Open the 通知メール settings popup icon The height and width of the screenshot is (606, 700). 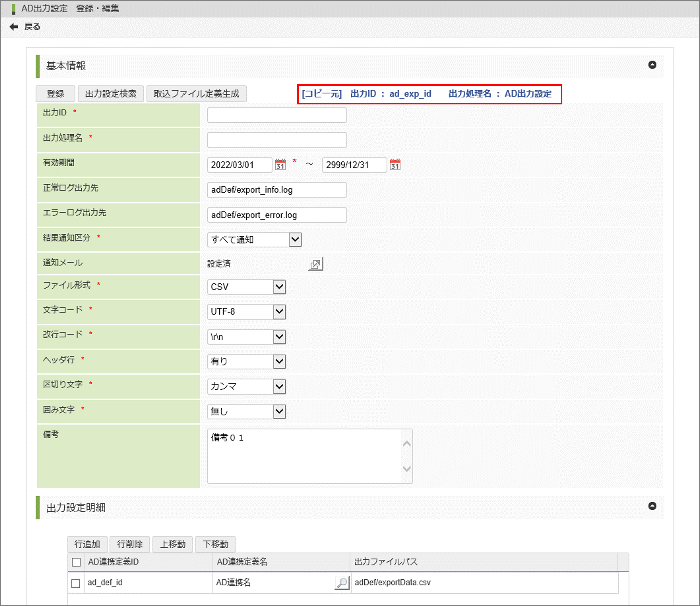point(315,264)
